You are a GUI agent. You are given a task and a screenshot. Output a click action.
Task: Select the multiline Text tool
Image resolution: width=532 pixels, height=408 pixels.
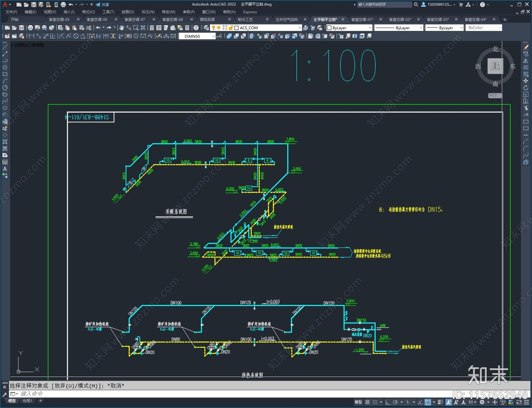pyautogui.click(x=5, y=169)
